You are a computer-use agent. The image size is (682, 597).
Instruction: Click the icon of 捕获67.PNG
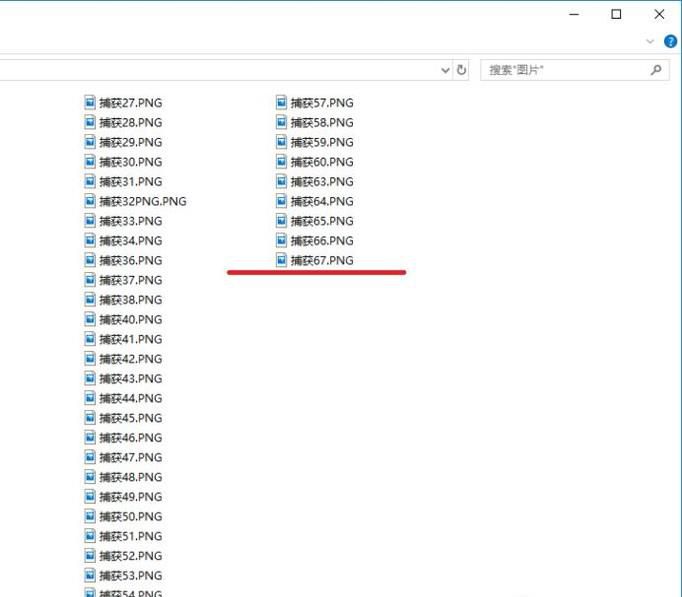tap(282, 260)
